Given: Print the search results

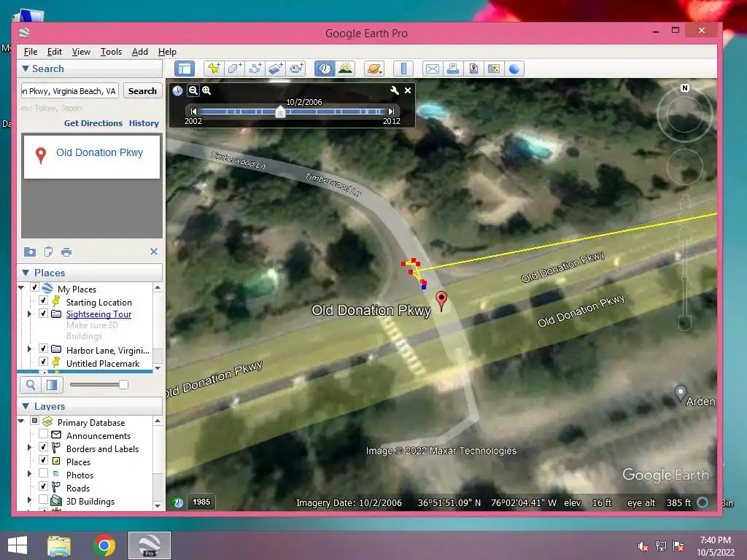Looking at the screenshot, I should (x=66, y=252).
